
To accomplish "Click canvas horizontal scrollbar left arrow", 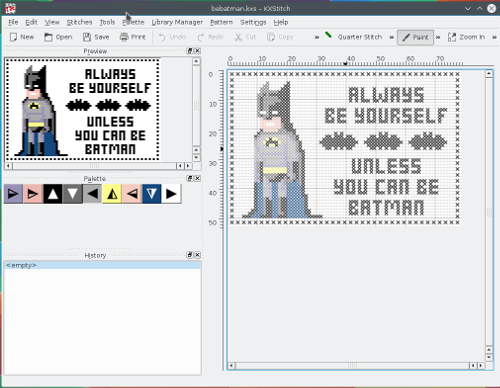I will click(x=231, y=366).
